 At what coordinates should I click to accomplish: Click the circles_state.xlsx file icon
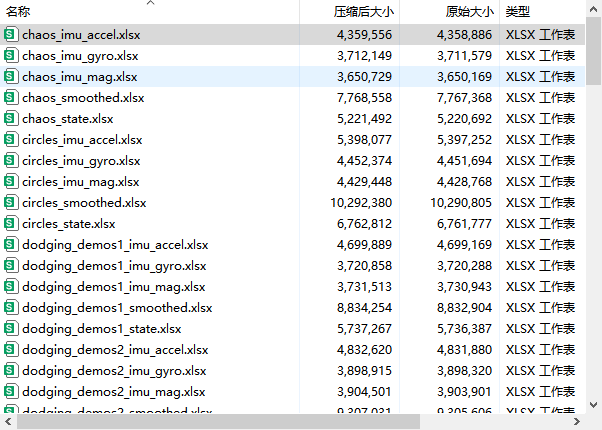tap(11, 223)
